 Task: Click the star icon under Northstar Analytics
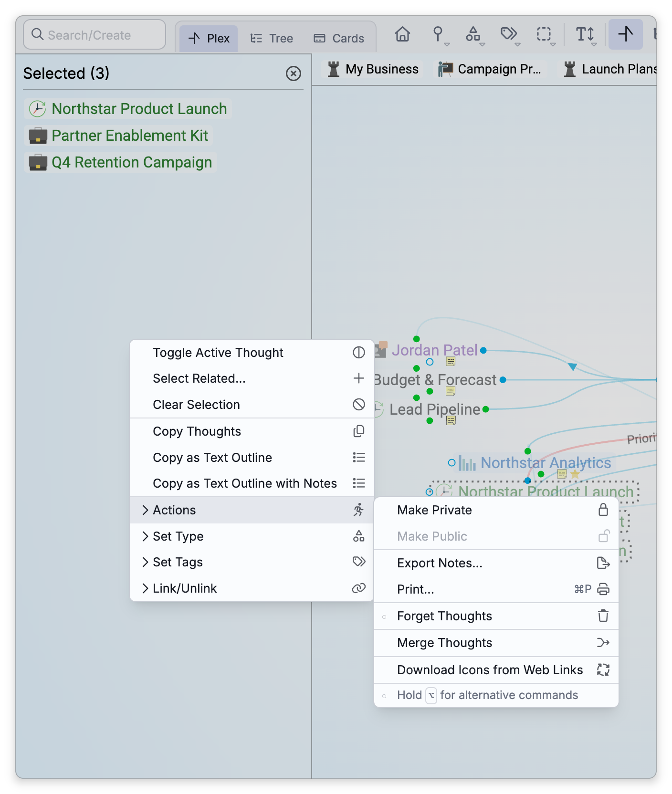575,474
